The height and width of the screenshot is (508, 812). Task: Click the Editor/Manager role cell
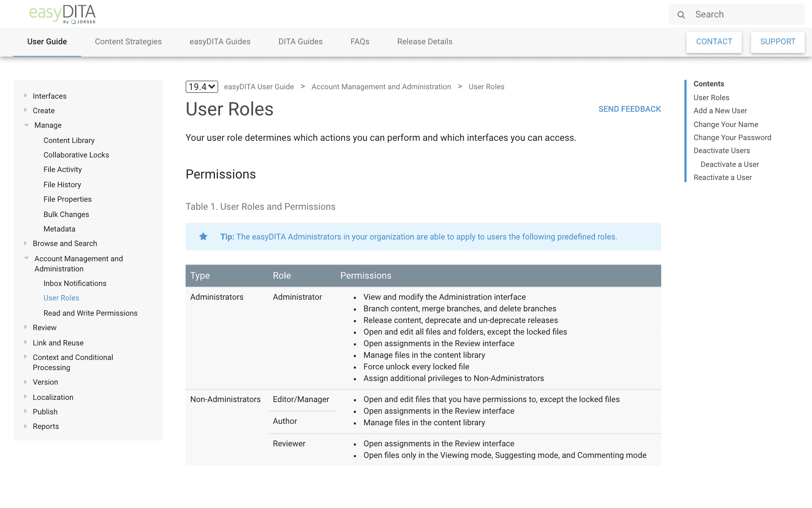pyautogui.click(x=301, y=400)
